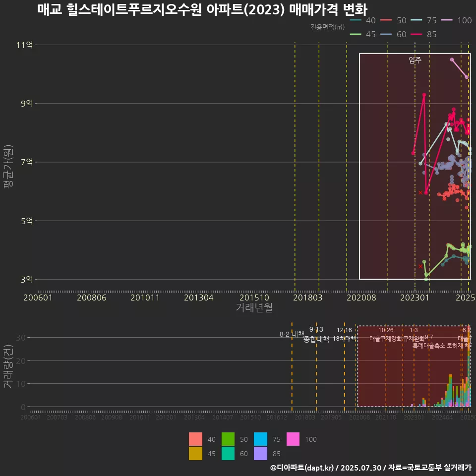Click the teal 60 bar legend swatch
476x476 pixels.
(228, 453)
